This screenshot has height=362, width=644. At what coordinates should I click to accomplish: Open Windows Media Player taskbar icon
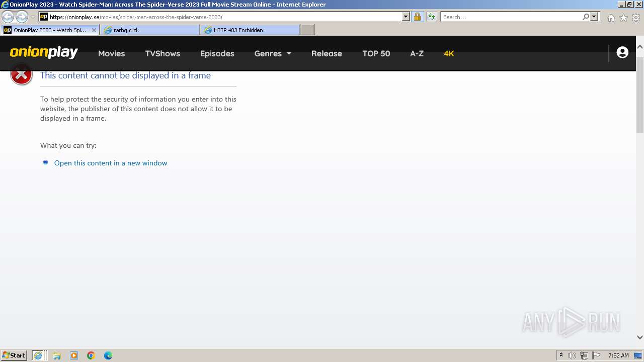tap(74, 355)
